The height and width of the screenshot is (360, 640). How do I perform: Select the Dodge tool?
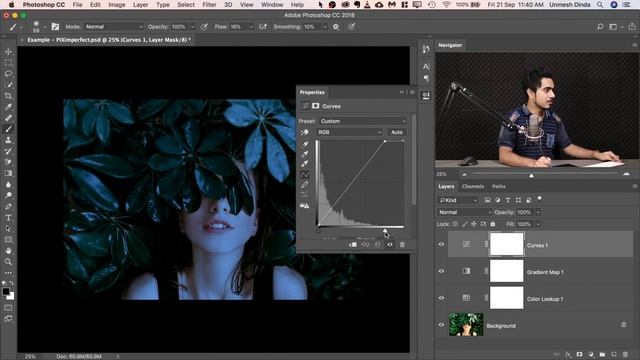coord(8,196)
